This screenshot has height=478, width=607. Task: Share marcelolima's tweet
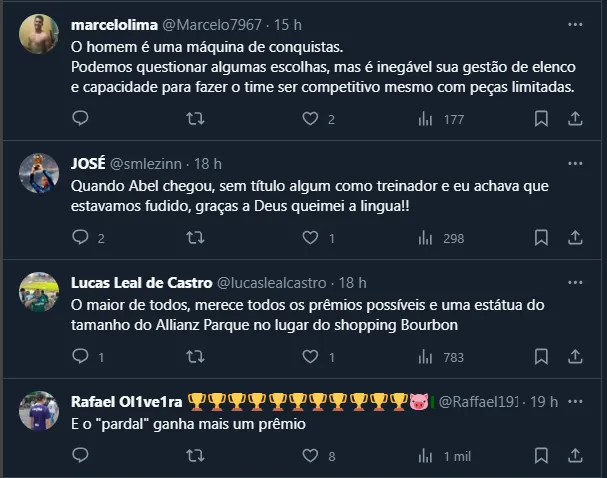[x=575, y=119]
